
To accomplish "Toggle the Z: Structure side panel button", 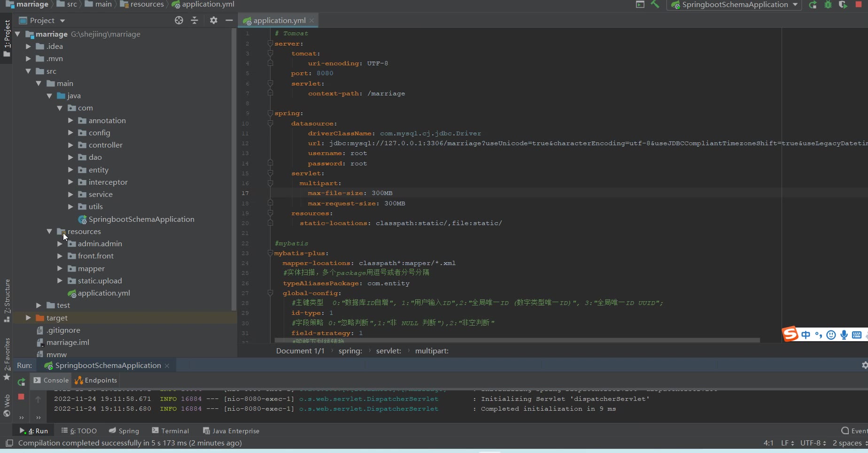I will click(7, 300).
